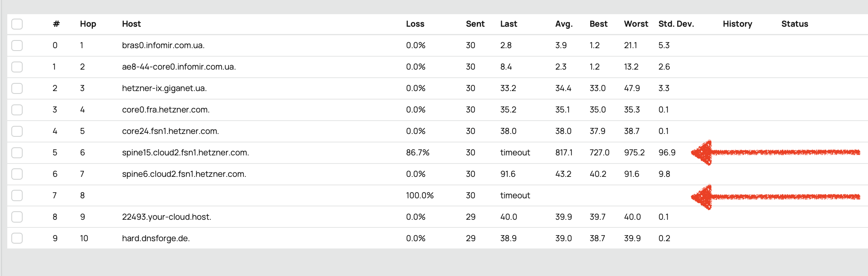Sort by the Hop column header
Screen dimensions: 868x276
coord(88,24)
